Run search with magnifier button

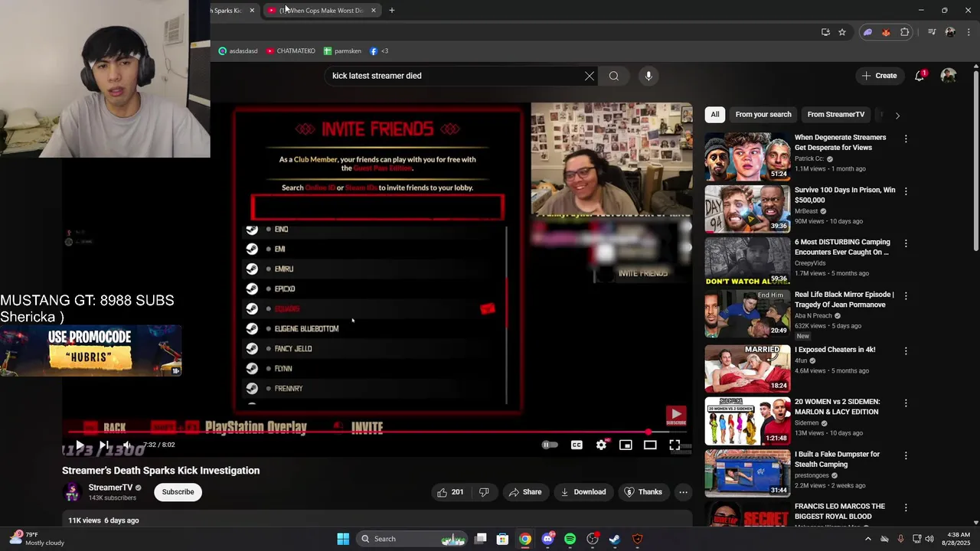(614, 76)
